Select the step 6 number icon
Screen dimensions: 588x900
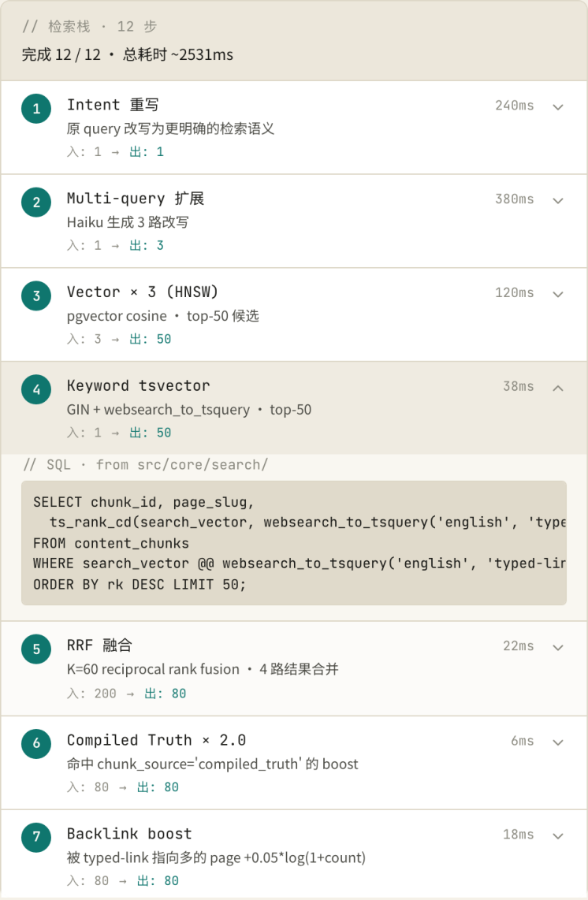click(x=36, y=742)
